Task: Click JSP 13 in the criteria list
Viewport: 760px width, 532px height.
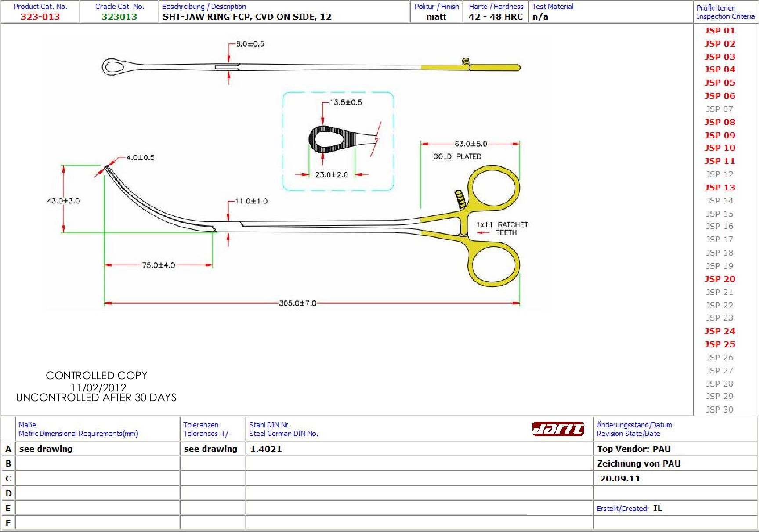Action: coord(720,188)
